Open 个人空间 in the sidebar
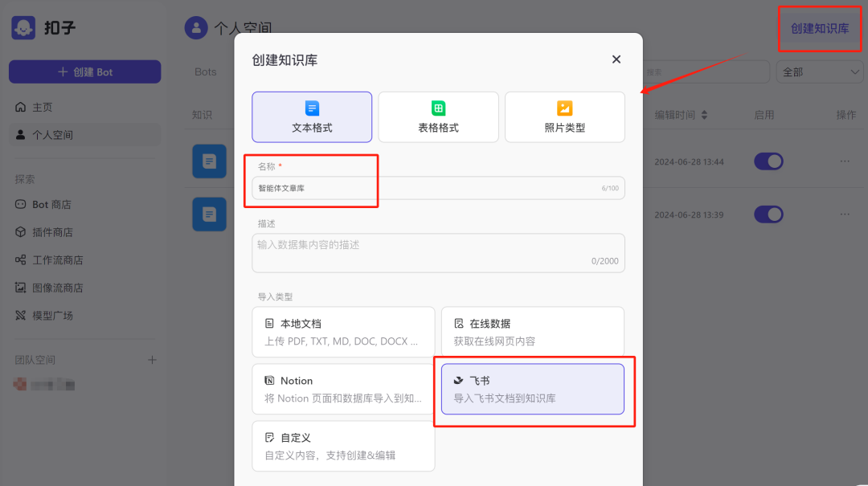Viewport: 868px width, 486px height. [x=84, y=135]
